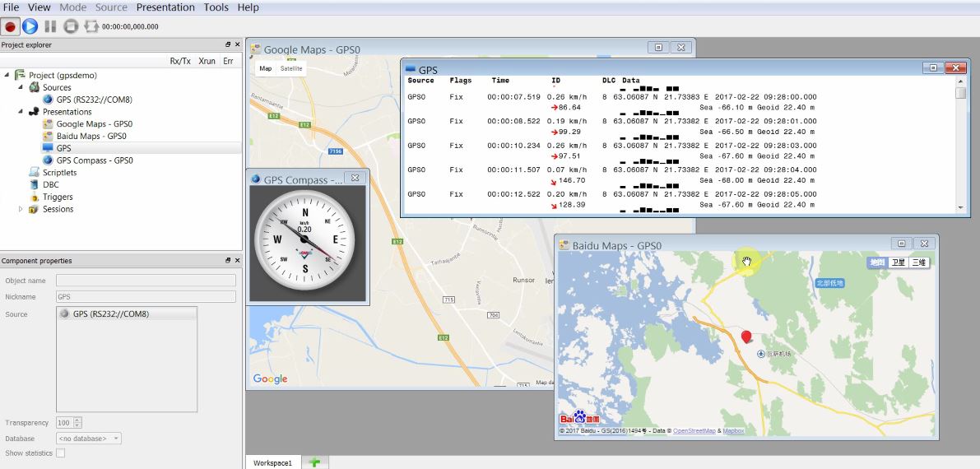The height and width of the screenshot is (469, 980).
Task: Close the Google Maps - GPS0 window
Action: 681,47
